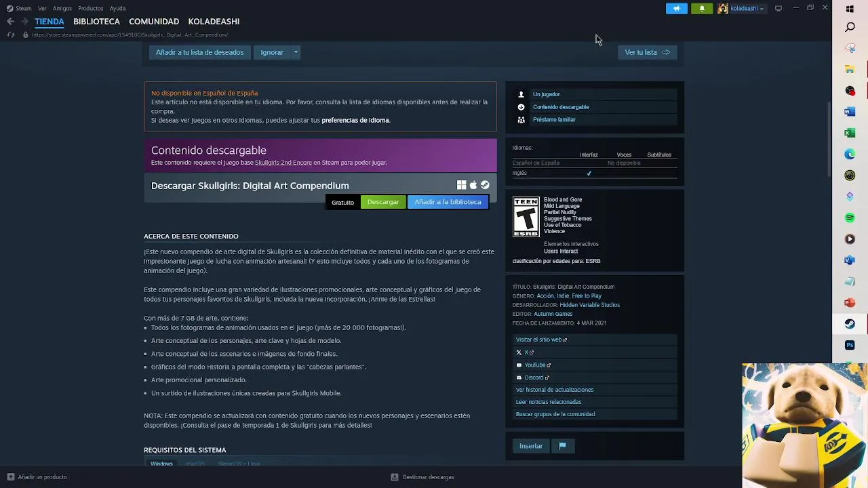Click the plus icon for Añadir un producto
The height and width of the screenshot is (488, 868).
(10, 477)
